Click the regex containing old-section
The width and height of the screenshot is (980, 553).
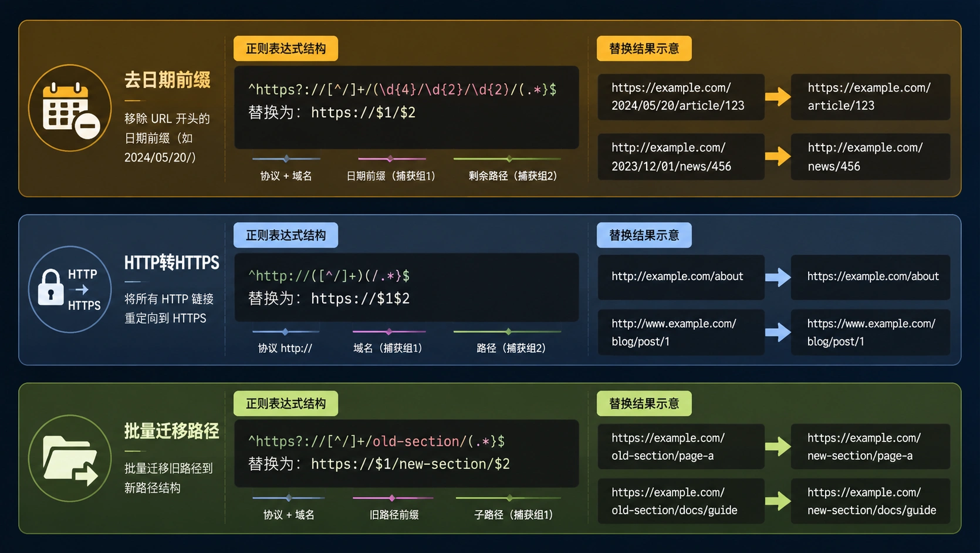click(376, 441)
